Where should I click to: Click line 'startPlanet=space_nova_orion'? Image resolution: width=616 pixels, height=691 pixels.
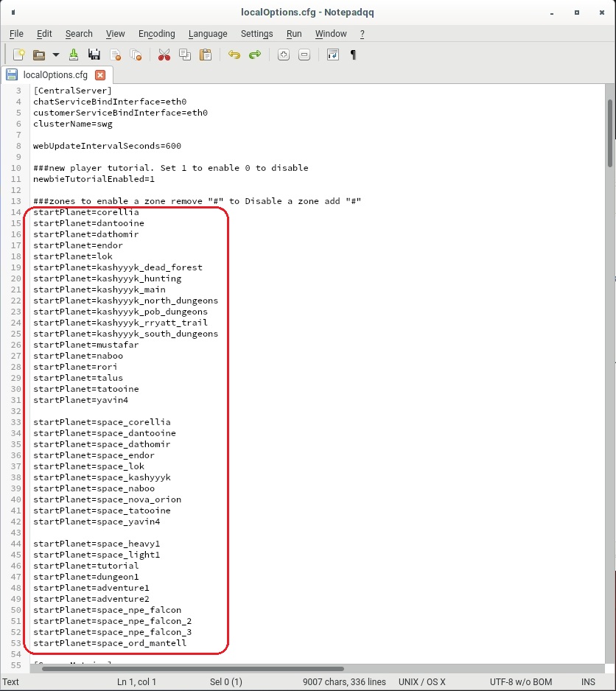point(107,499)
